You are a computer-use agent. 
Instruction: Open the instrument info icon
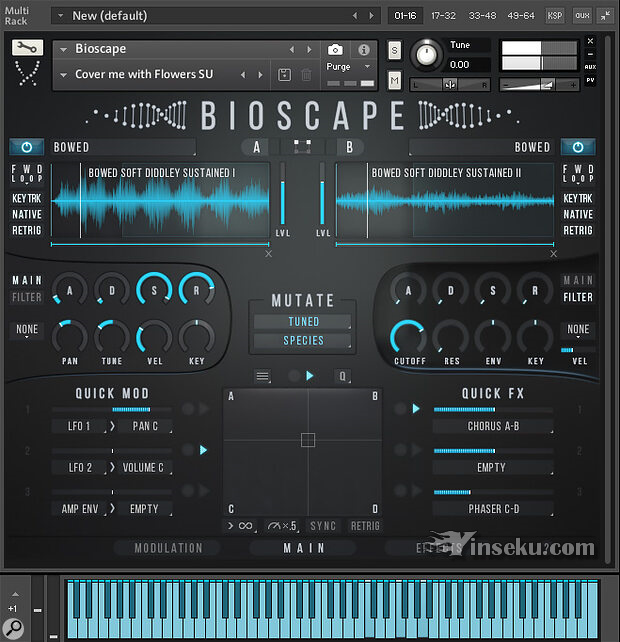tap(364, 49)
